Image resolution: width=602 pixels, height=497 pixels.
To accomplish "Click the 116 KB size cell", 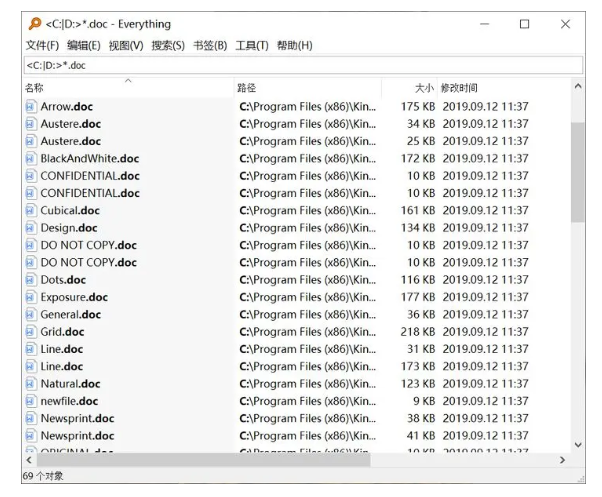I will pyautogui.click(x=418, y=280).
